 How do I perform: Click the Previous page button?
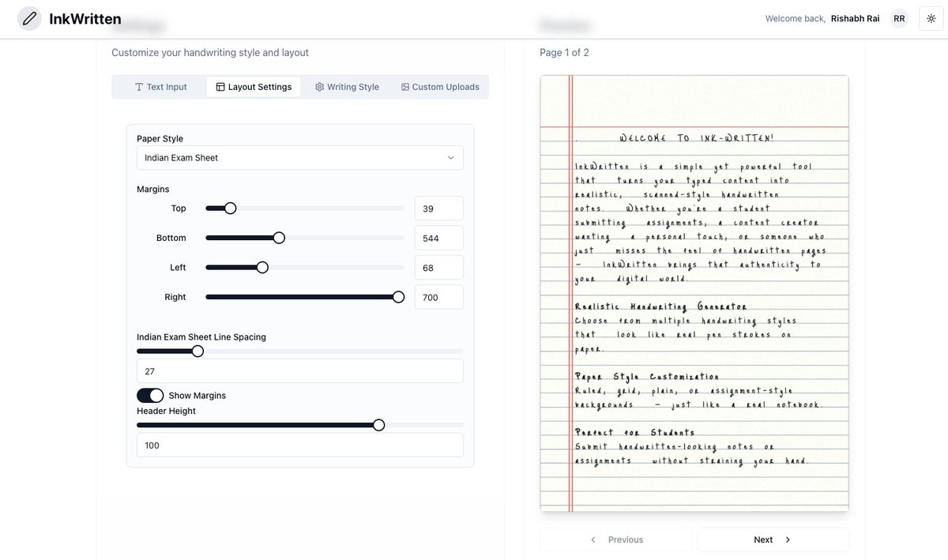point(616,539)
